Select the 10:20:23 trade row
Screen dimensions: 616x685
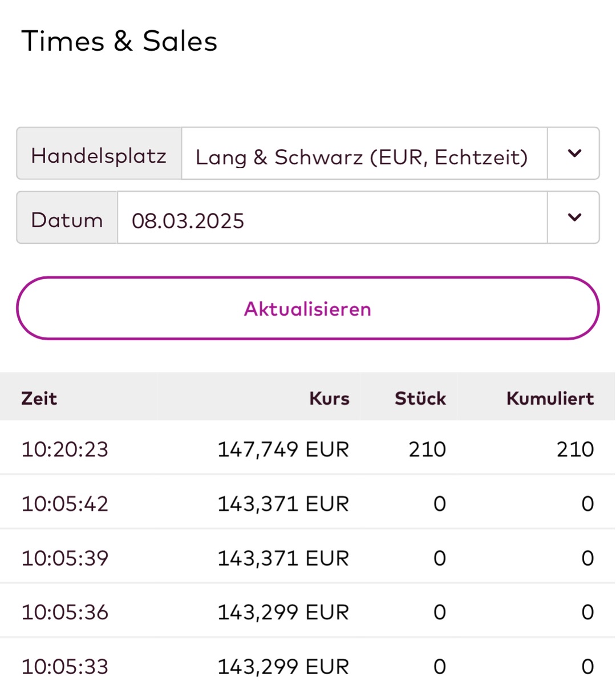(x=308, y=449)
